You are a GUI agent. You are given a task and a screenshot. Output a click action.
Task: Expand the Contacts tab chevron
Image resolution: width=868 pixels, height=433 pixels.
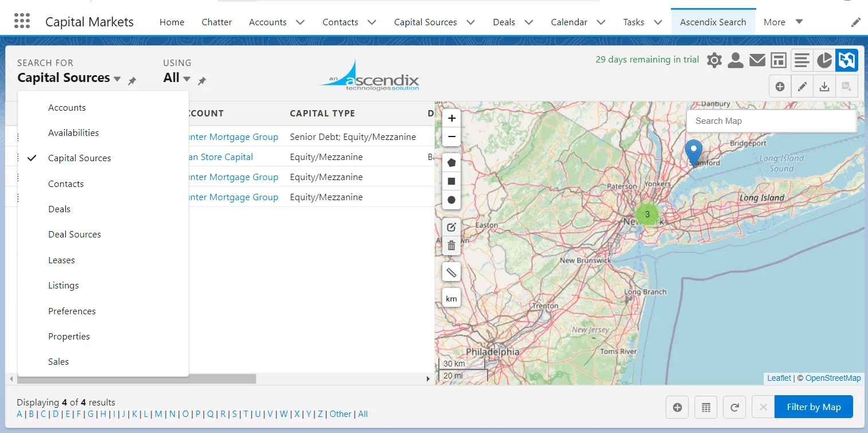click(x=372, y=22)
